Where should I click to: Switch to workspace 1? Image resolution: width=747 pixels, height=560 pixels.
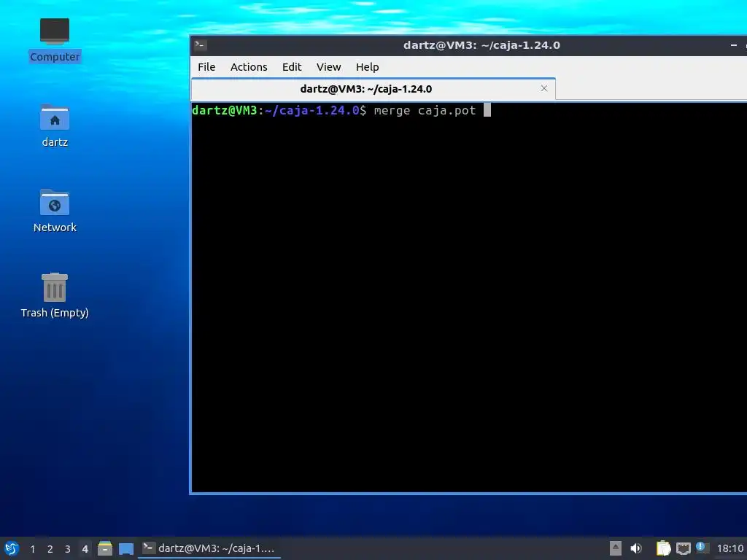pyautogui.click(x=32, y=549)
